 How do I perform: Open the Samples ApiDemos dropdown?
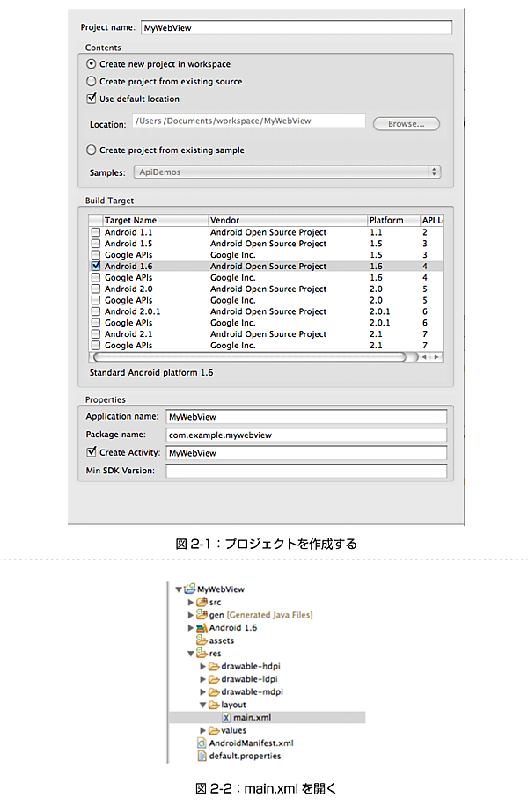pyautogui.click(x=287, y=172)
